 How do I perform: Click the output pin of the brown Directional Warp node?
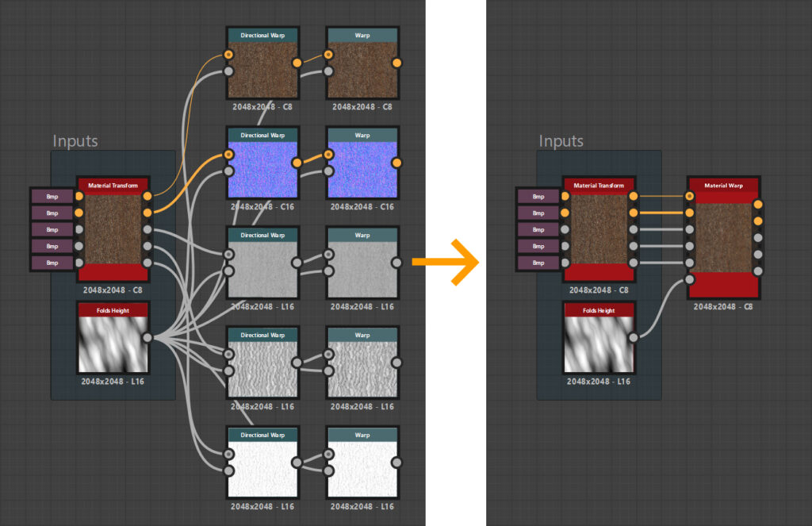(297, 63)
